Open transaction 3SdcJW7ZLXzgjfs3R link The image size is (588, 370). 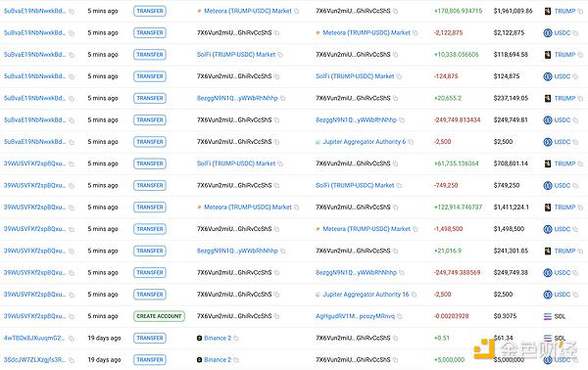coord(34,360)
